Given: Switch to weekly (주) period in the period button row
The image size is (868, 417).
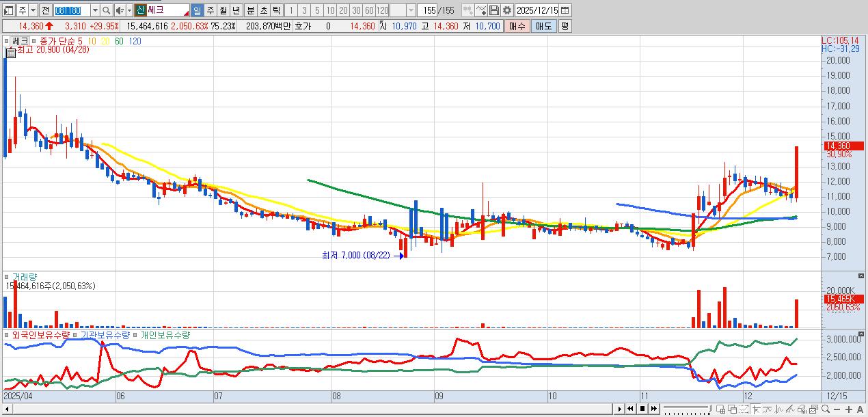Looking at the screenshot, I should [x=210, y=10].
